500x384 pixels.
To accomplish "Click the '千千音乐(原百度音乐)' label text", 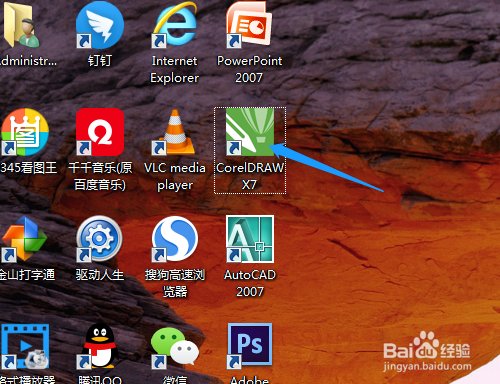I will (100, 176).
